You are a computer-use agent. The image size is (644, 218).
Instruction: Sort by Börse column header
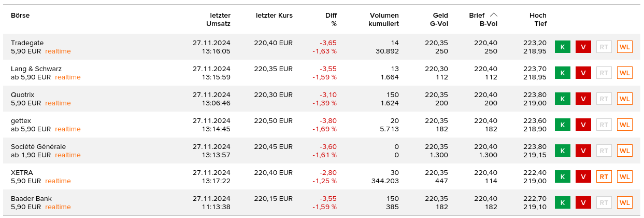pos(20,16)
